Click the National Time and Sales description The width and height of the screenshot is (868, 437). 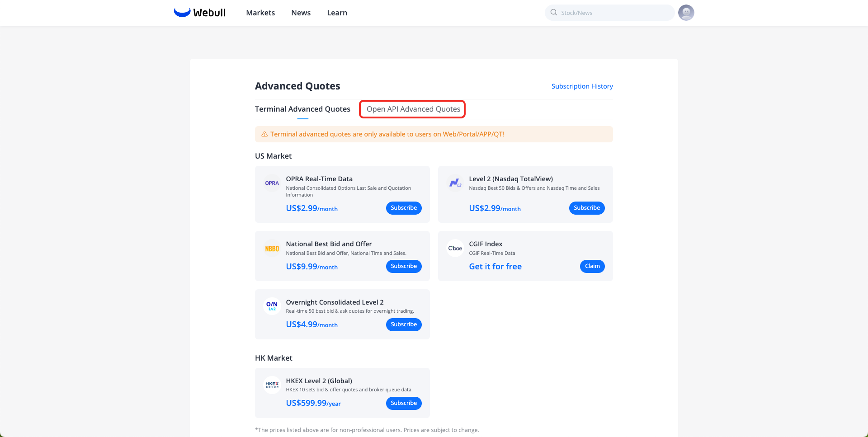coord(346,253)
